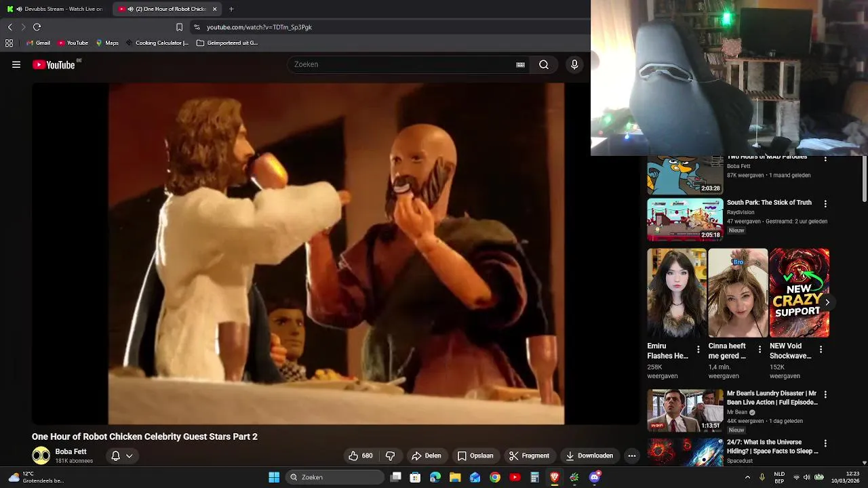Open File Explorer from taskbar
Screen dimensions: 868x488
click(x=455, y=477)
